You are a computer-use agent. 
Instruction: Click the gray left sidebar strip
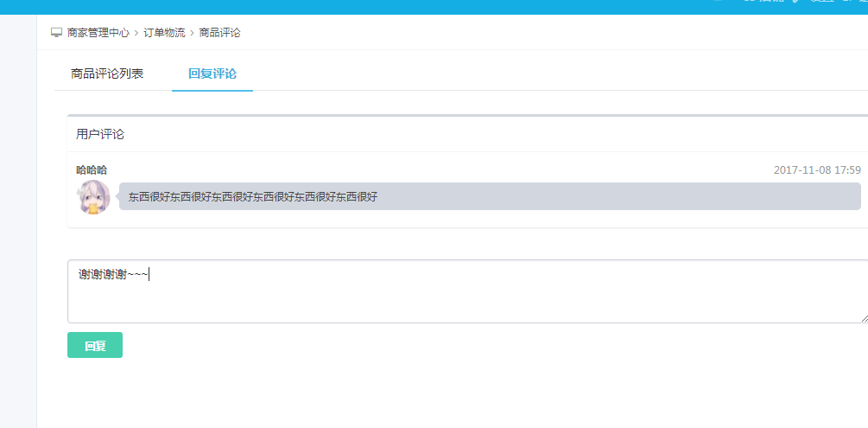point(18,216)
